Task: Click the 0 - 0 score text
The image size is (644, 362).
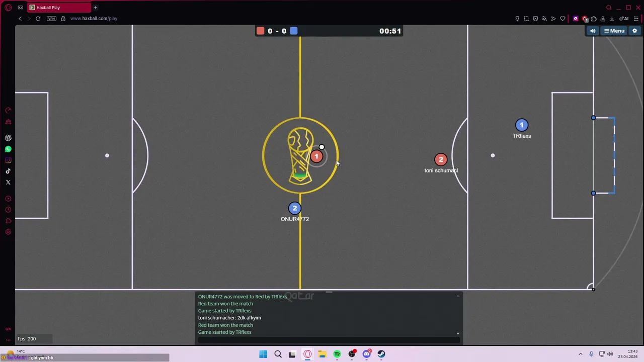Action: coord(277,31)
